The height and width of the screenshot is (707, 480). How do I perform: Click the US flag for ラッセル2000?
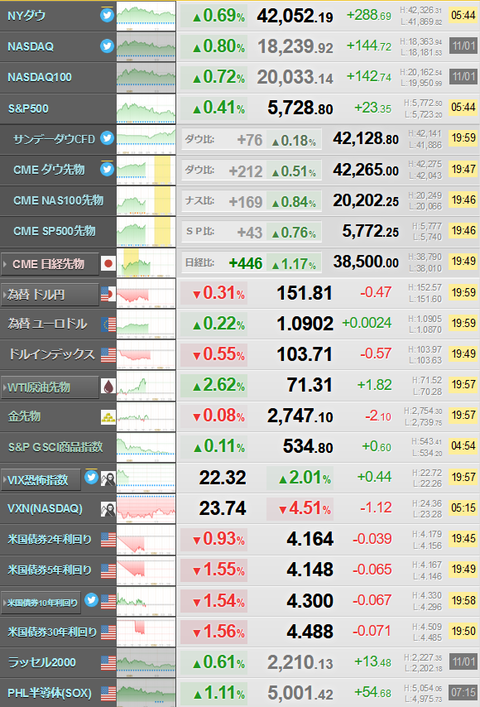click(108, 663)
